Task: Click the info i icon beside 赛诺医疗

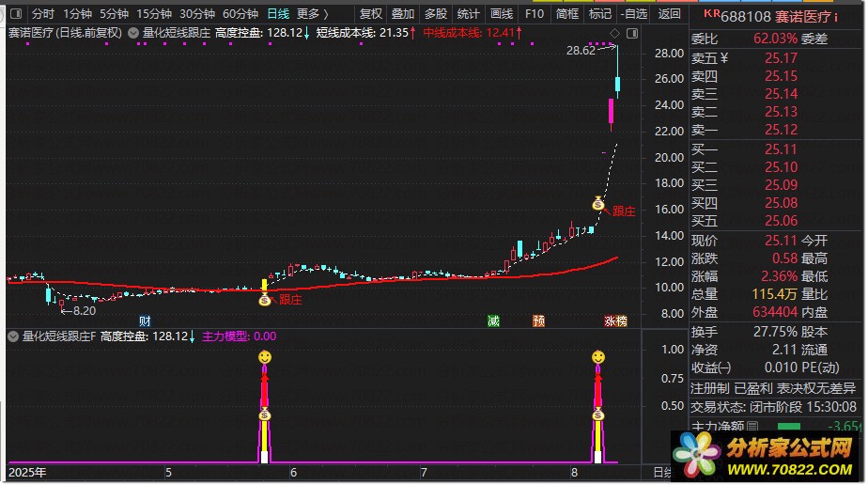Action: tap(836, 18)
